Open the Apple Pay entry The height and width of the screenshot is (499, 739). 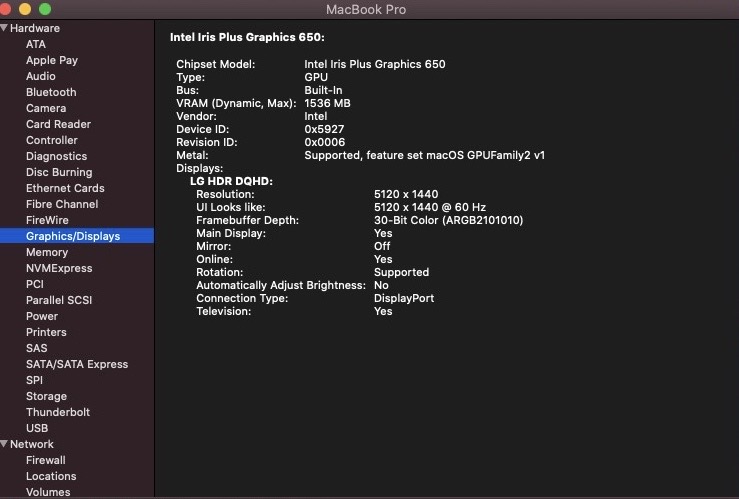tap(52, 60)
